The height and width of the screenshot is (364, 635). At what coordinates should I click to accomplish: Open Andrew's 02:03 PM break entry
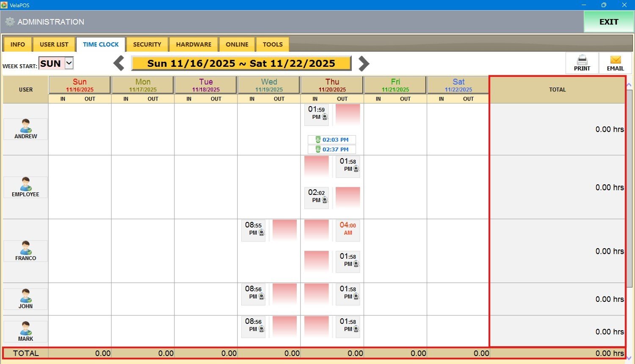coord(331,140)
